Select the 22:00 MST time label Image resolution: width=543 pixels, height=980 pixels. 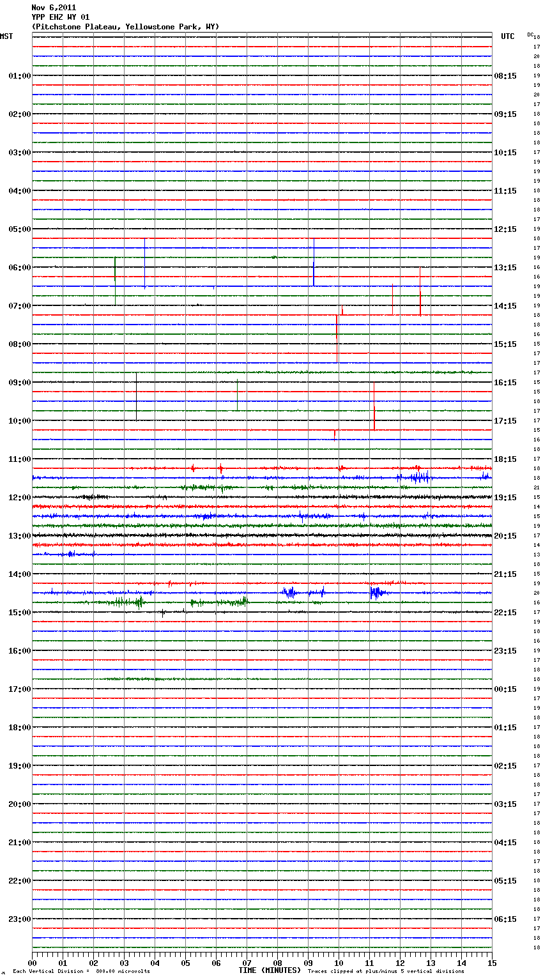[20, 881]
